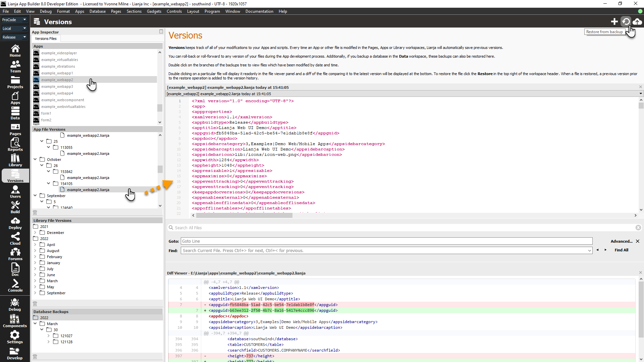
Task: Expand the December folder in Library File Versions
Action: [x=35, y=233]
